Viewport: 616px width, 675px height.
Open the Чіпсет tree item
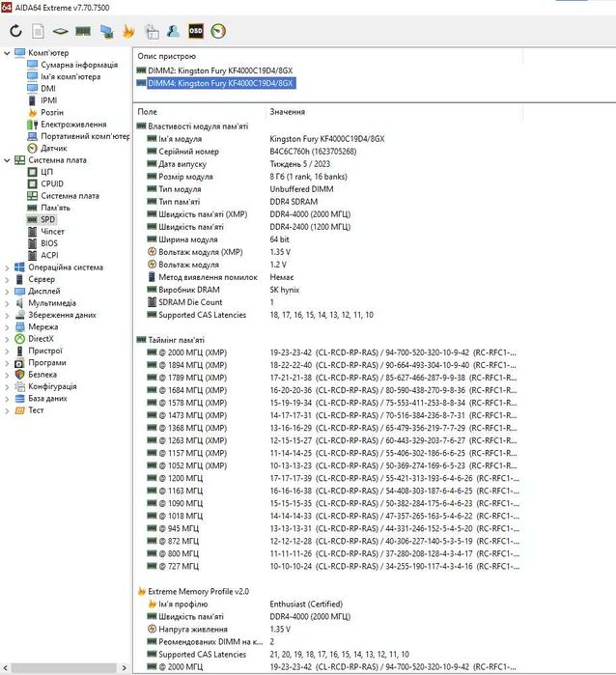pyautogui.click(x=52, y=232)
